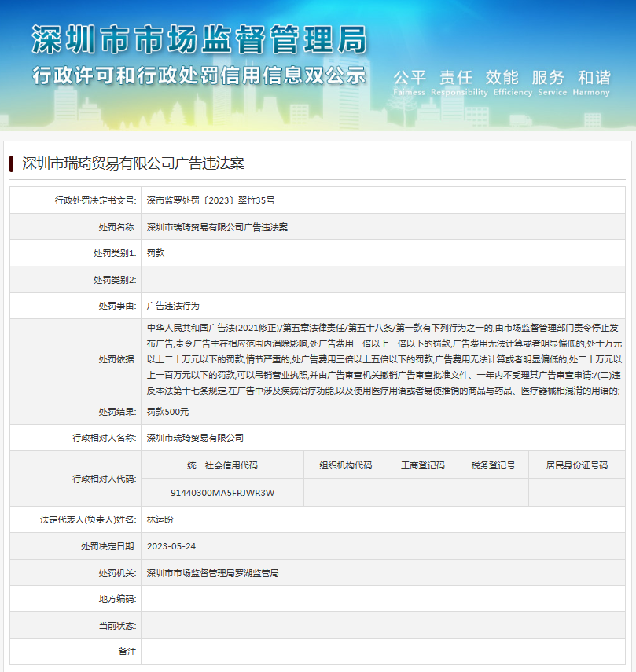The width and height of the screenshot is (636, 672).
Task: Click the decision date 2023-05-24
Action: pos(171,546)
